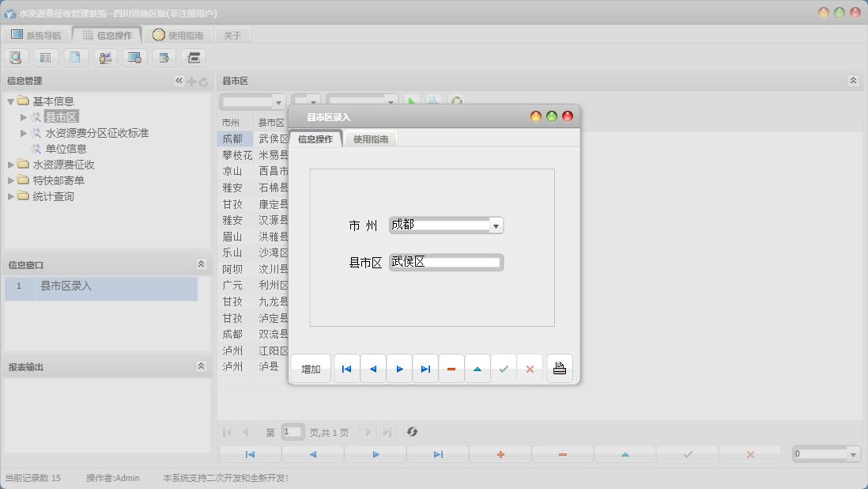
Task: Open the 市州 dropdown showing 成都
Action: tap(495, 225)
